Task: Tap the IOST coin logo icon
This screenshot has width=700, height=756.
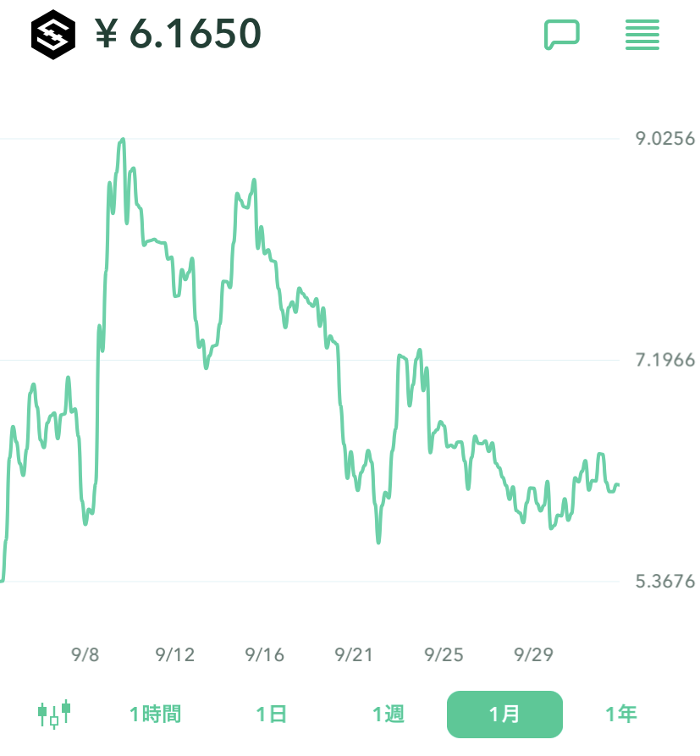Action: click(53, 35)
